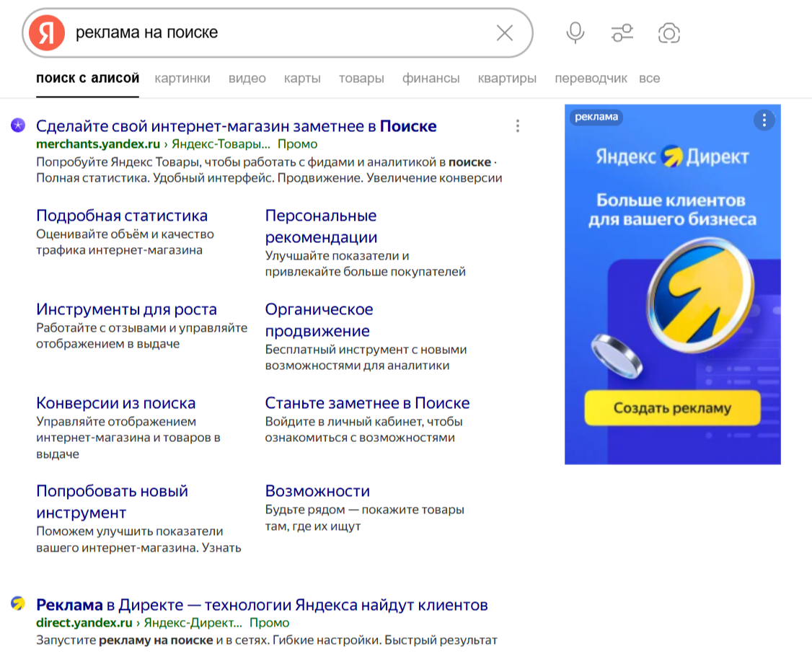Click the «Промо» label of the direct.yandex.ru result
Screen dimensions: 812x659
[x=269, y=622]
